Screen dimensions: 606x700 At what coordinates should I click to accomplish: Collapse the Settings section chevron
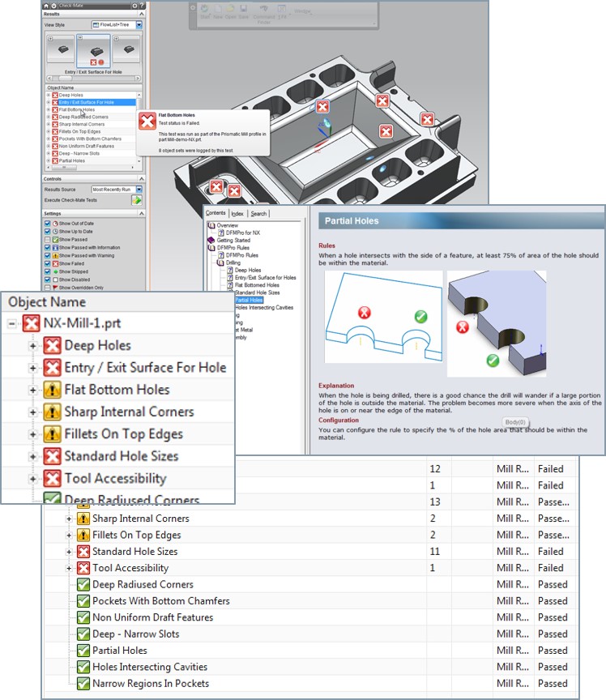point(142,213)
